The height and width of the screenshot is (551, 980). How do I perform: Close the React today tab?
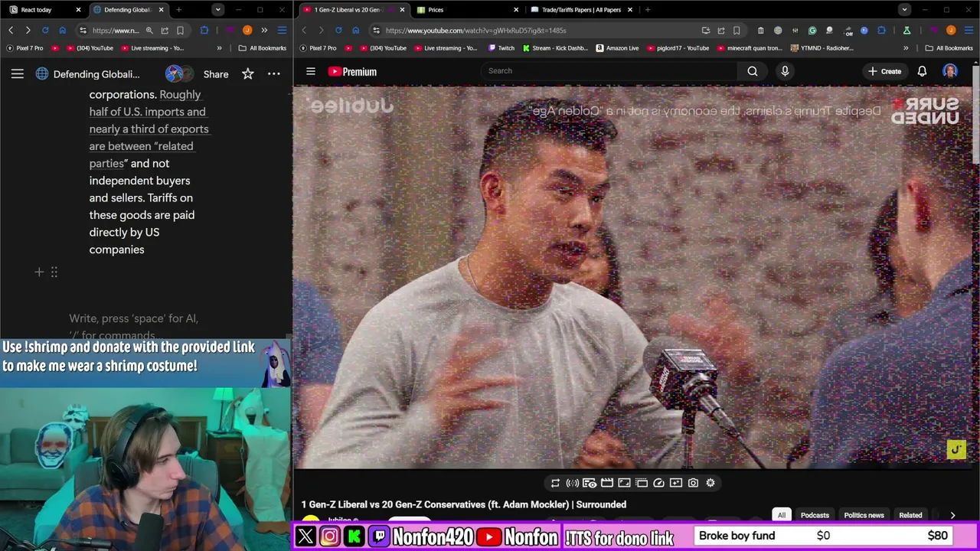pos(78,9)
